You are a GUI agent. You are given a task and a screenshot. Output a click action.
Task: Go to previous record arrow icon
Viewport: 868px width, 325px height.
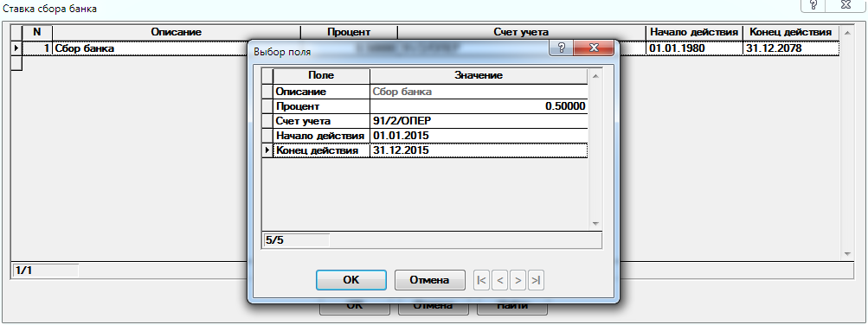click(x=500, y=281)
